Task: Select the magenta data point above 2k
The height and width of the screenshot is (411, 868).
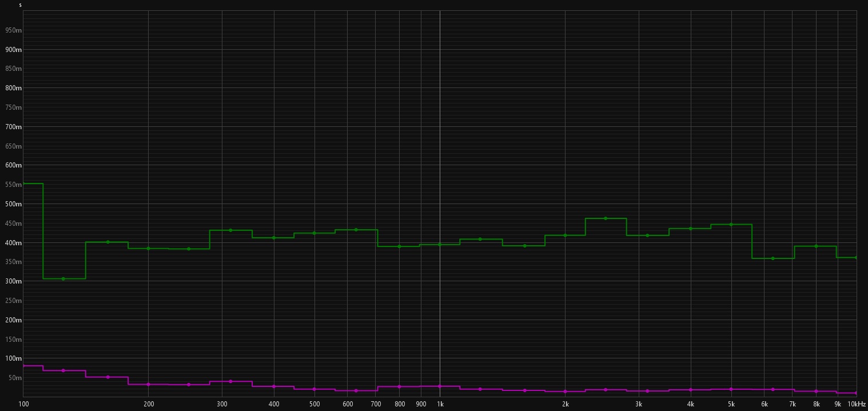Action: pos(565,392)
